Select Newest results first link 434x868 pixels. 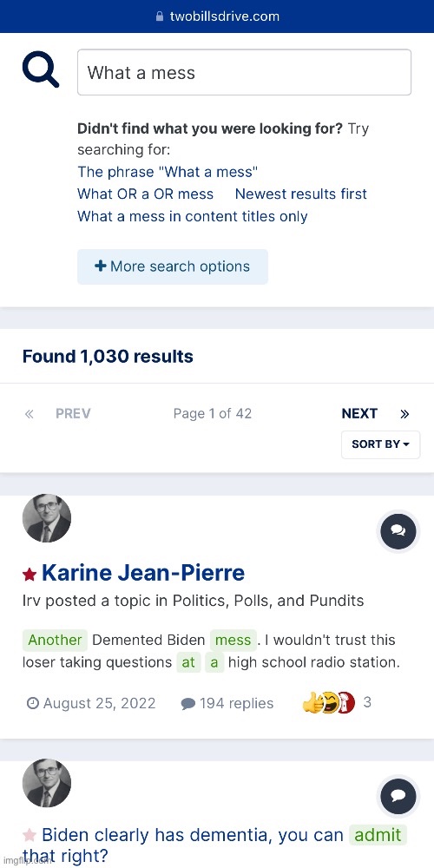coord(301,194)
